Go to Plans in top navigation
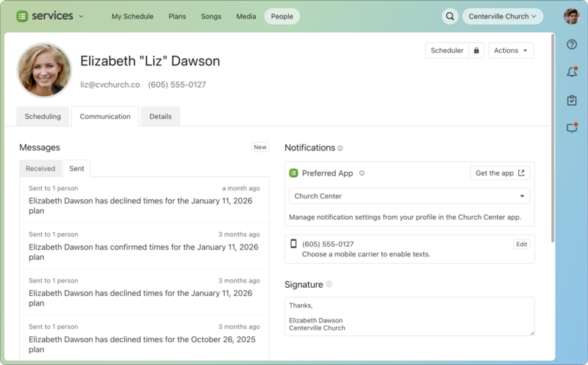The height and width of the screenshot is (365, 588). click(177, 16)
